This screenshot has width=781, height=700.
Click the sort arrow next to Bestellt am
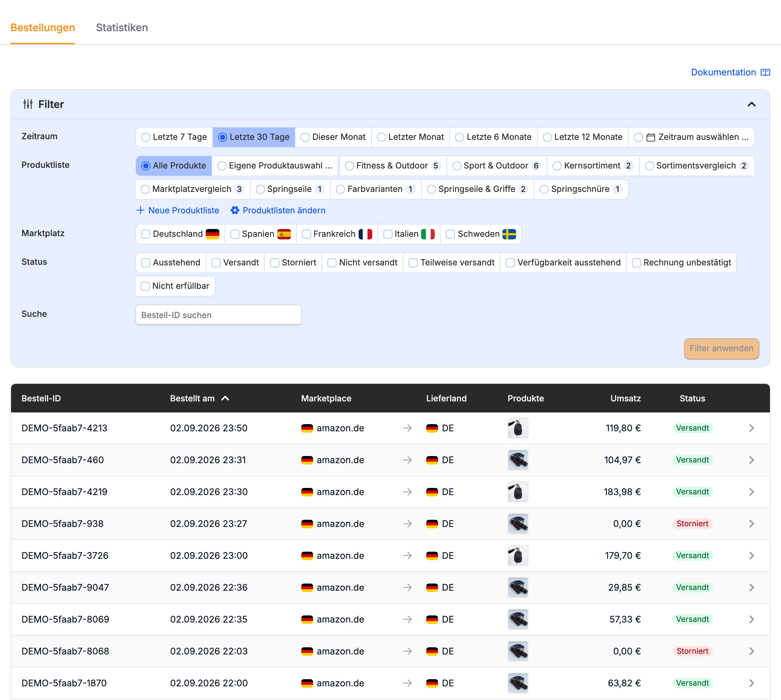pyautogui.click(x=226, y=398)
